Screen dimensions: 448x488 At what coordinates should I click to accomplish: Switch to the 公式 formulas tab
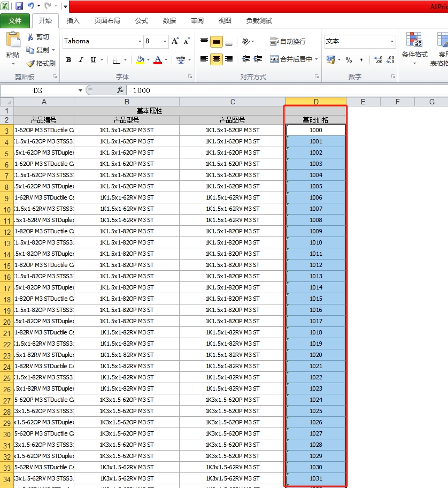tap(142, 21)
